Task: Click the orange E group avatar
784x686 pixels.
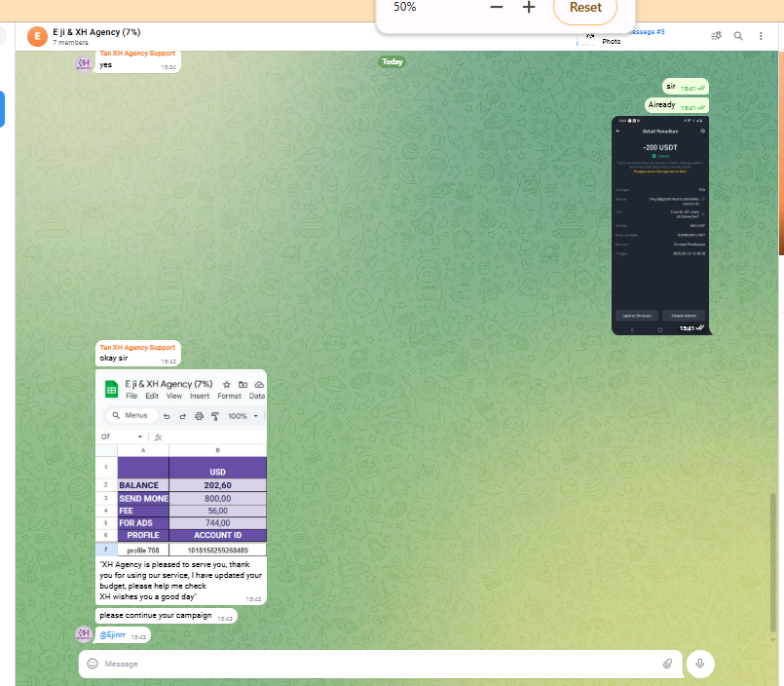Action: [38, 37]
